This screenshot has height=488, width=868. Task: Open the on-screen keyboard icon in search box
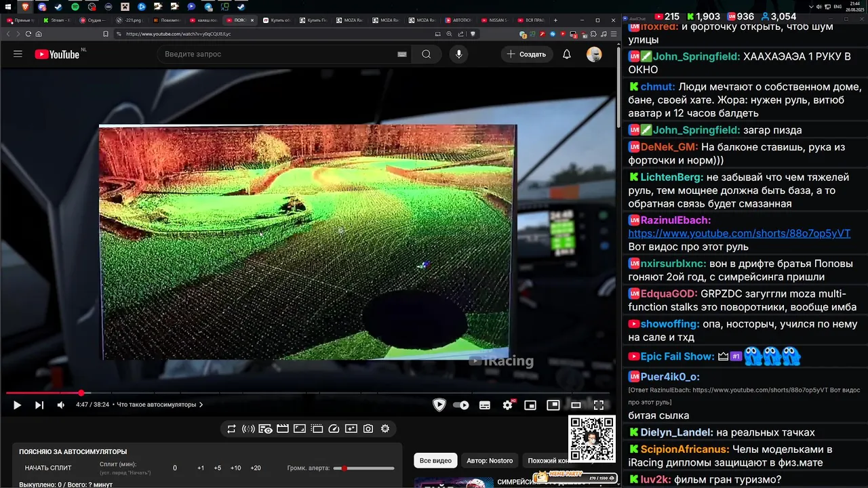402,54
